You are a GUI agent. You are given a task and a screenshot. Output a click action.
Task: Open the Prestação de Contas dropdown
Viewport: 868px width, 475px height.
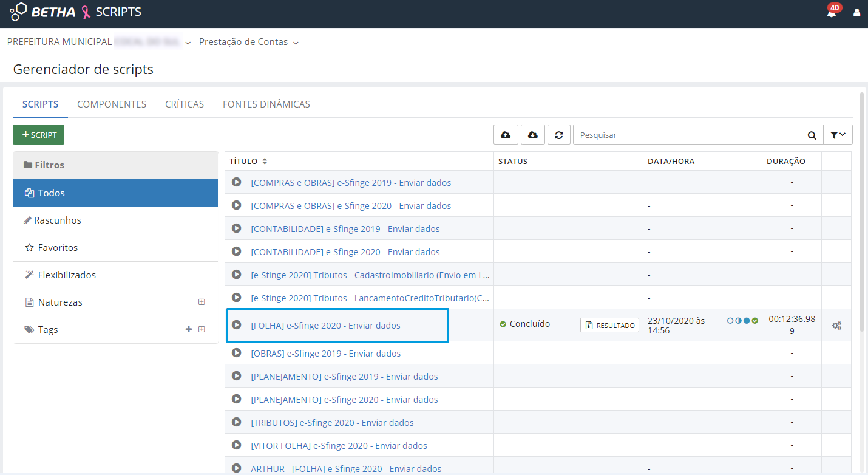pyautogui.click(x=249, y=42)
